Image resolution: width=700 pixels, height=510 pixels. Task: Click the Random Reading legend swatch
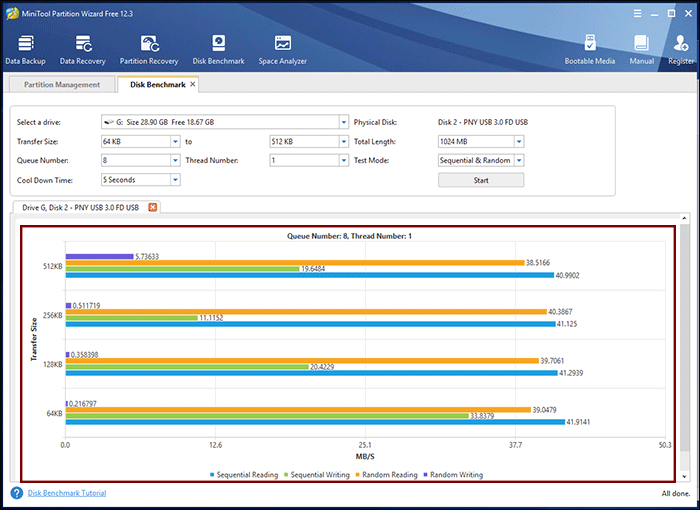(358, 475)
